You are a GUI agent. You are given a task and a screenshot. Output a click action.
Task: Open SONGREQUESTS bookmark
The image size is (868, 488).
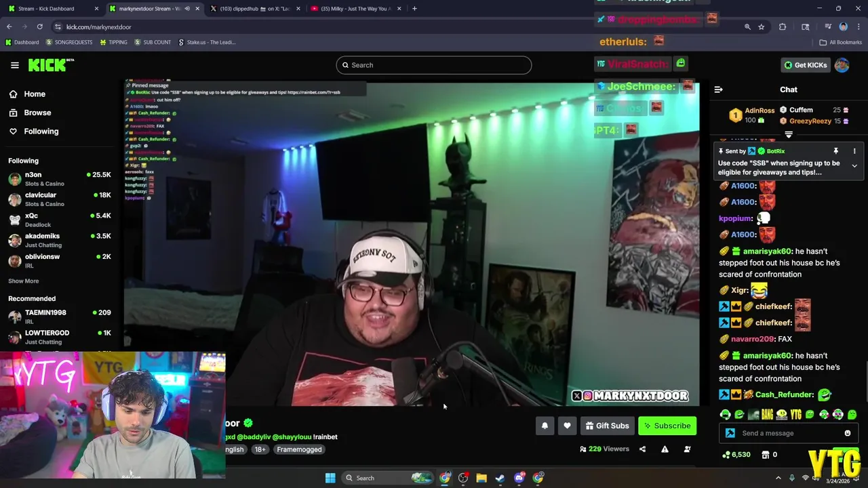tap(69, 42)
